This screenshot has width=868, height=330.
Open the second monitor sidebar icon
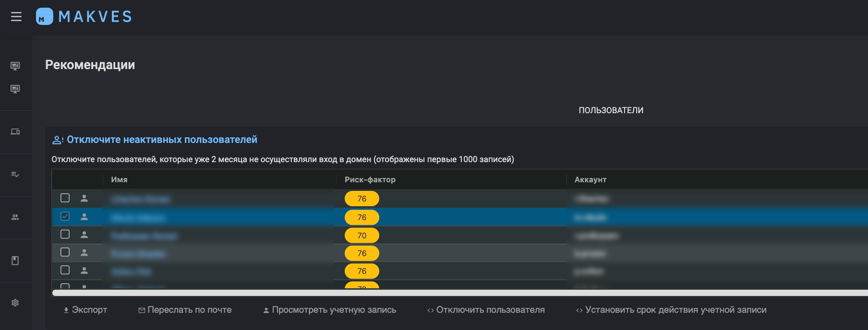point(15,89)
